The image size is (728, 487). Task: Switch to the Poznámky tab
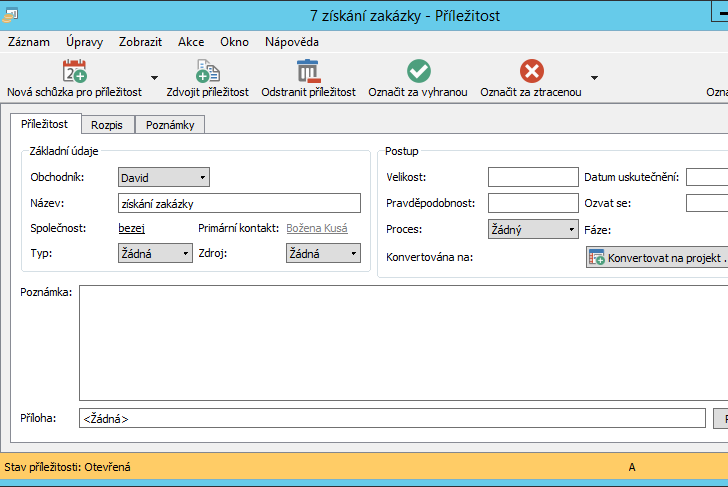(170, 125)
